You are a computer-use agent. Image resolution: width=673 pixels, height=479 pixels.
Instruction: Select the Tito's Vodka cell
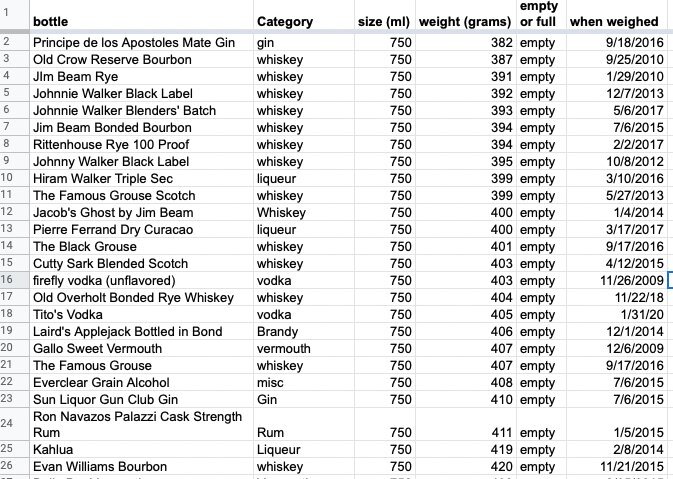(x=140, y=314)
